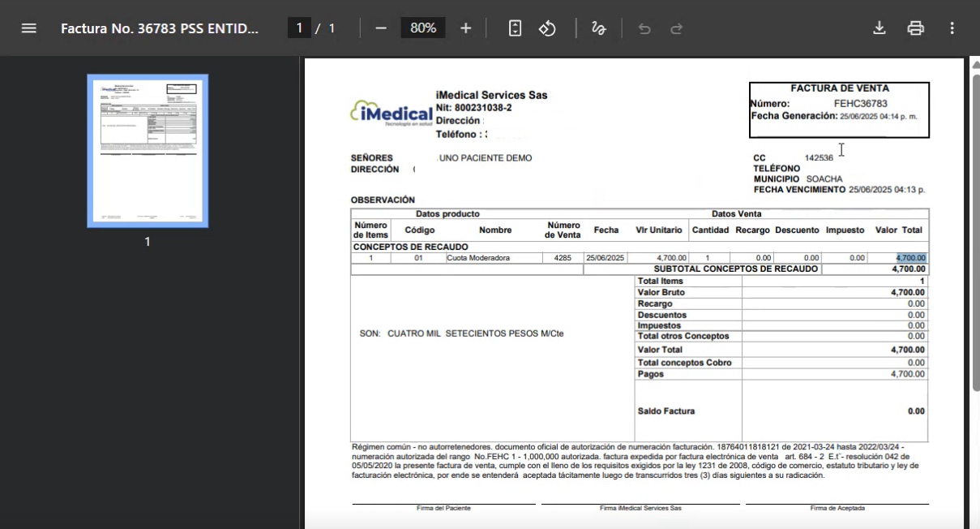Click the municipality SOACHA text
This screenshot has width=980, height=529.
tap(825, 178)
